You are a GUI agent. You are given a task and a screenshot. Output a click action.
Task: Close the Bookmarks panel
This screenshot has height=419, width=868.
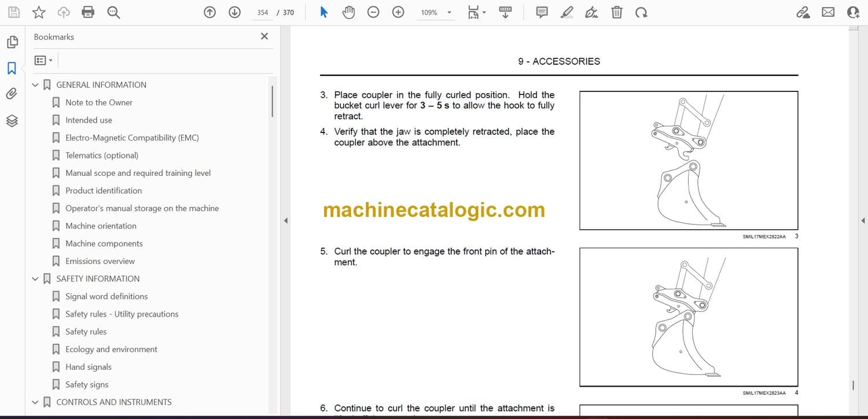coord(264,36)
